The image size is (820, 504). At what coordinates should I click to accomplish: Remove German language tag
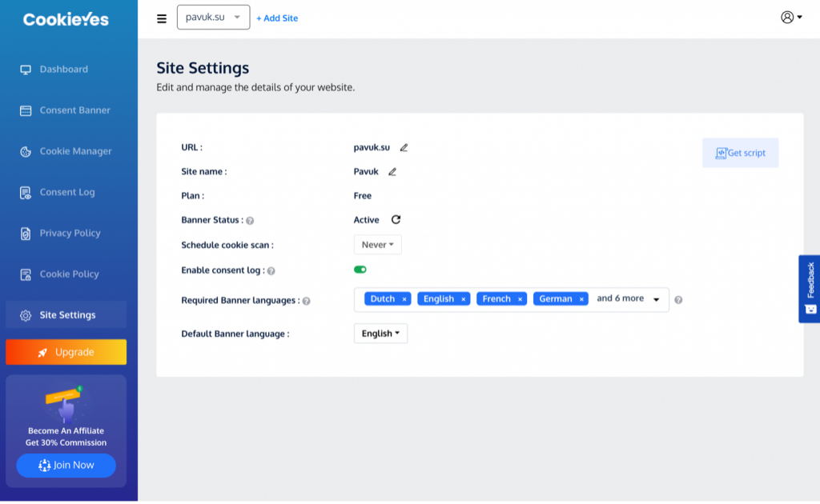click(x=581, y=299)
